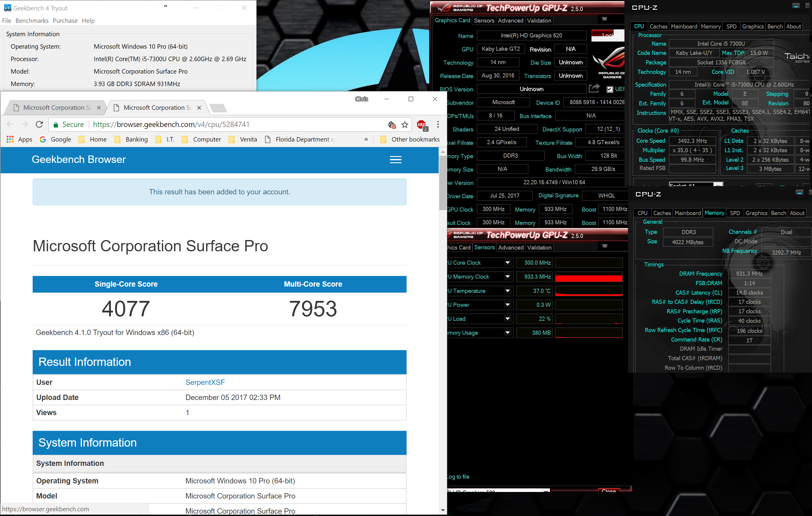Open the I.T. bookmark folder
This screenshot has height=516, width=812.
click(165, 139)
